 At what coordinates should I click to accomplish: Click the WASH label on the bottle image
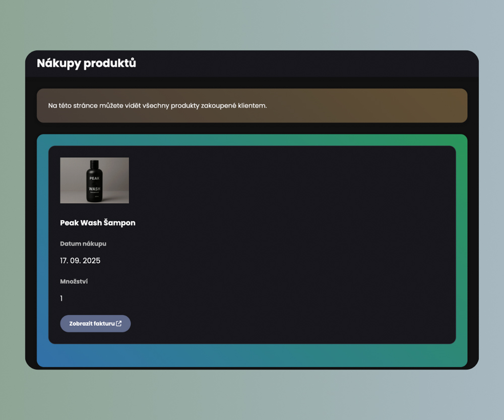(94, 189)
